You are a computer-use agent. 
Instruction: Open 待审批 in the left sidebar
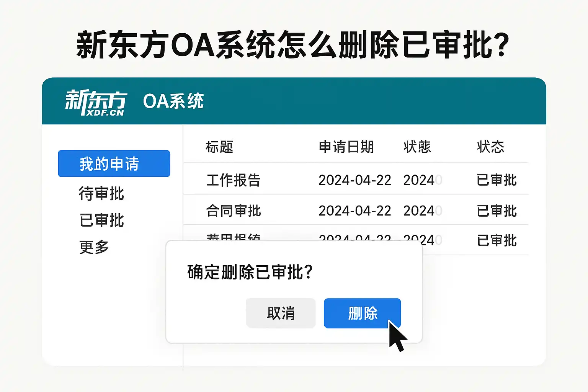101,193
